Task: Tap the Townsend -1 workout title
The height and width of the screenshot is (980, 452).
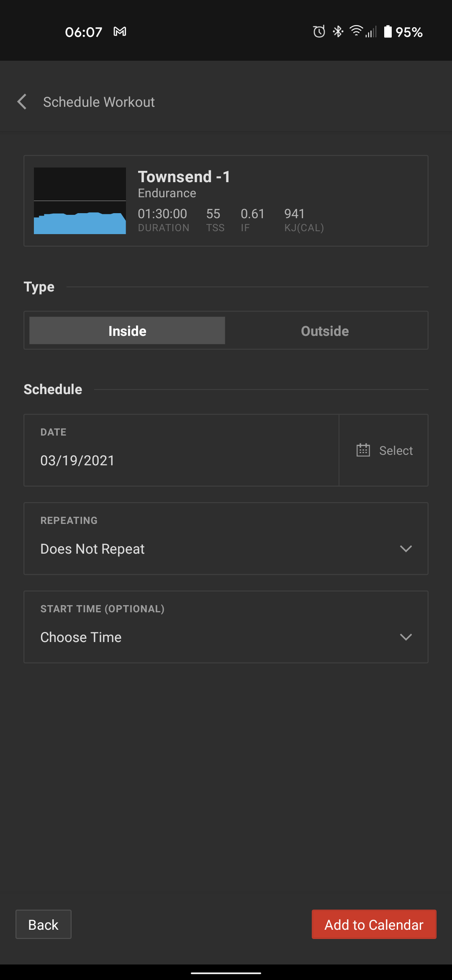Action: (x=184, y=177)
